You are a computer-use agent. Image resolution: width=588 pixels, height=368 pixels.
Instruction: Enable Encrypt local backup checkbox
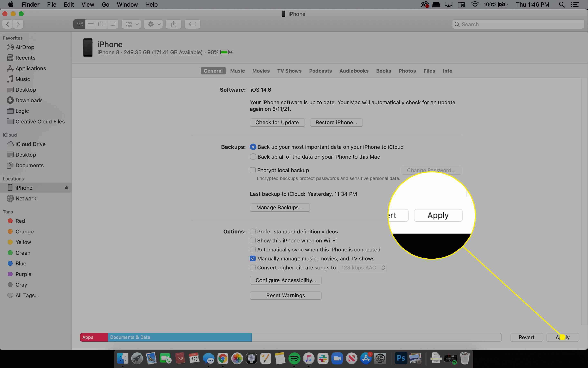click(x=253, y=170)
